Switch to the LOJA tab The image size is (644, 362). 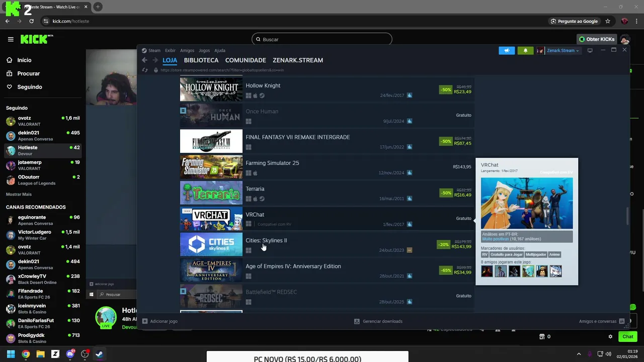tap(170, 60)
